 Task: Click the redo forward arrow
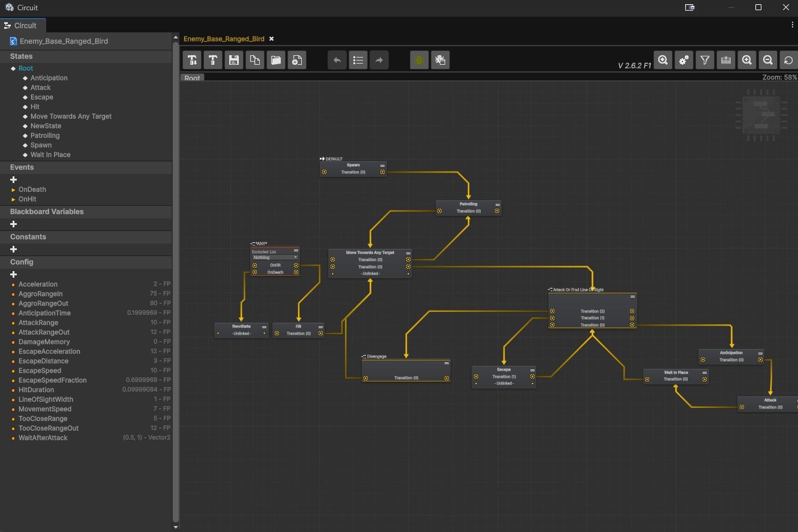pyautogui.click(x=379, y=60)
